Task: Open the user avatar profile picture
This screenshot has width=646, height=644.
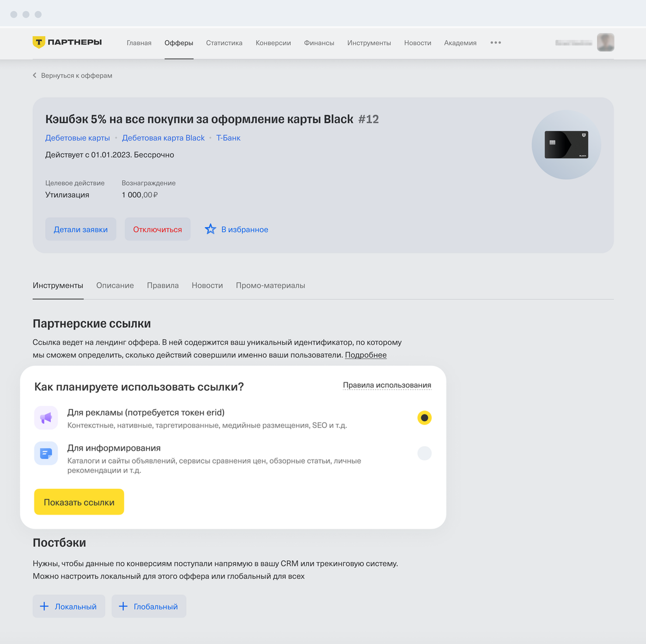Action: point(605,43)
